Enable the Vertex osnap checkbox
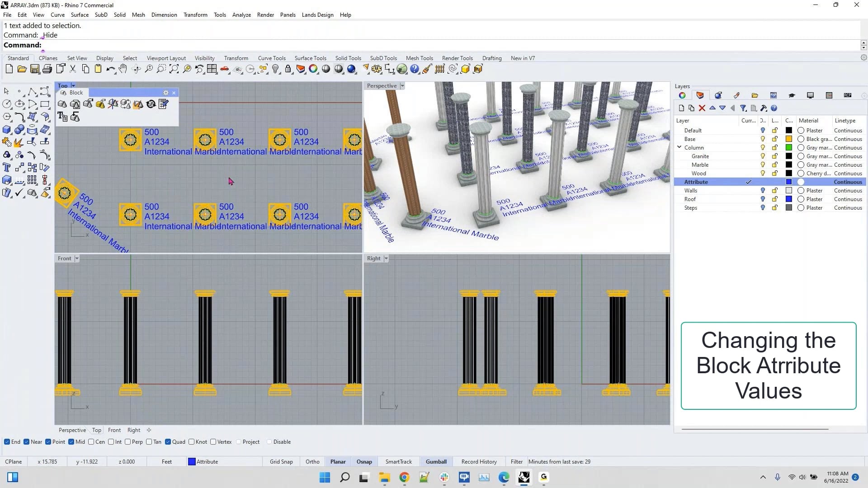Viewport: 868px width, 488px height. pyautogui.click(x=214, y=442)
